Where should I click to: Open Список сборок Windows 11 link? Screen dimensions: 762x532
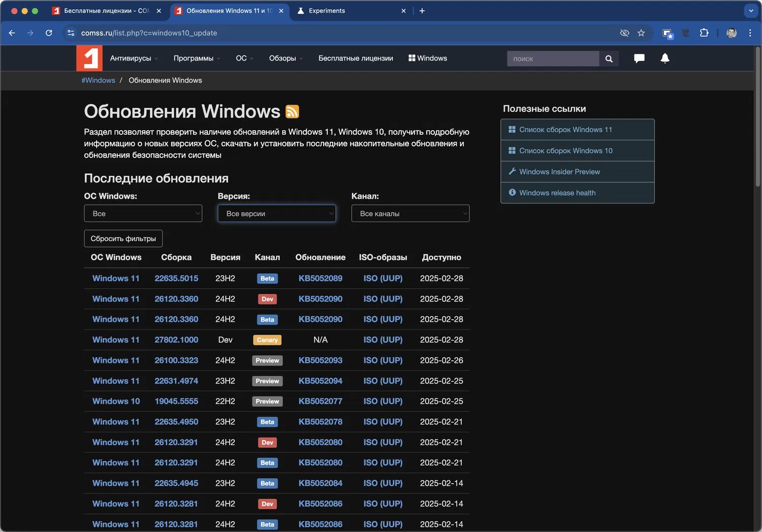tap(565, 130)
